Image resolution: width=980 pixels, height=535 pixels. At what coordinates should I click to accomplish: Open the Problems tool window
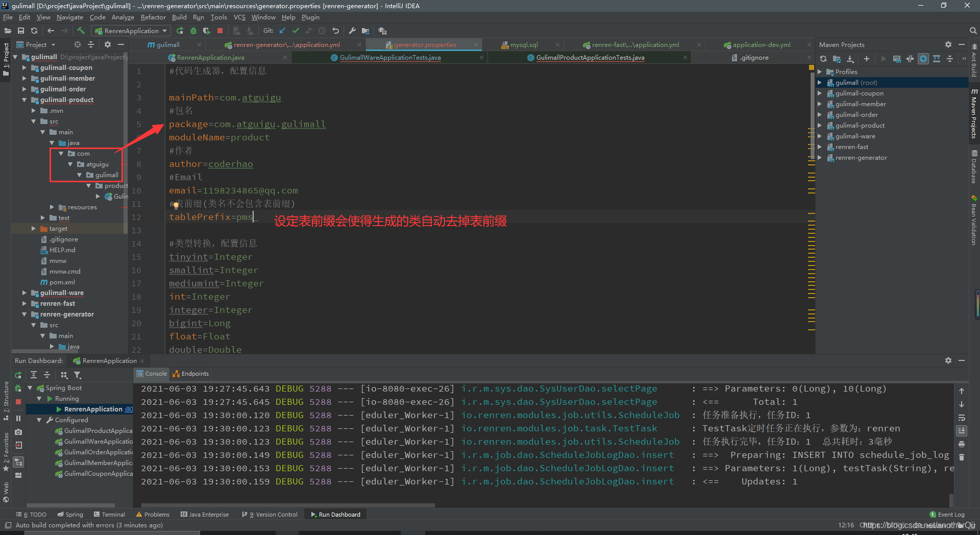click(153, 514)
